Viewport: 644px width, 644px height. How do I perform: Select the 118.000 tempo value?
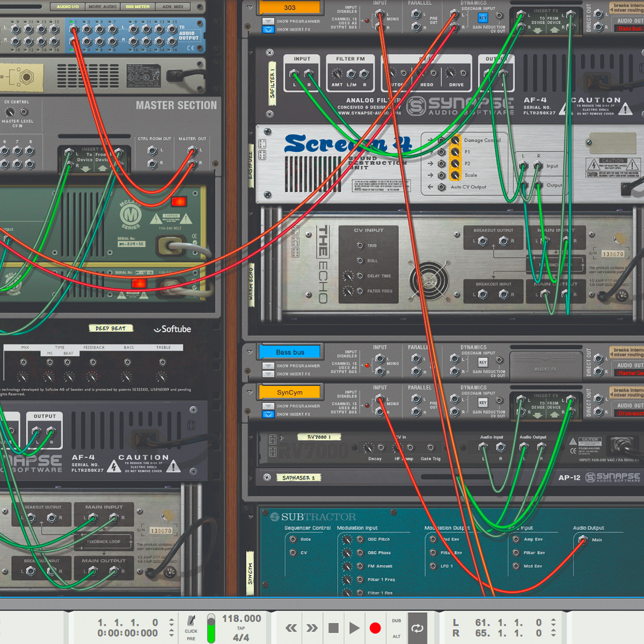tap(241, 618)
